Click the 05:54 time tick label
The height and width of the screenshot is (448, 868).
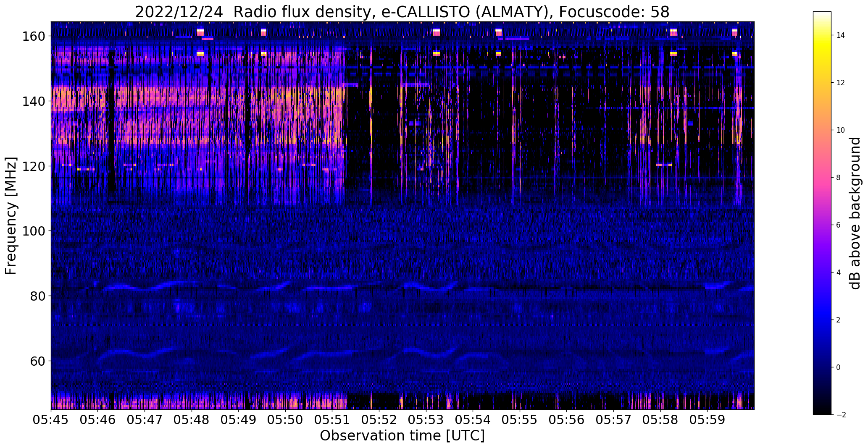coord(473,420)
